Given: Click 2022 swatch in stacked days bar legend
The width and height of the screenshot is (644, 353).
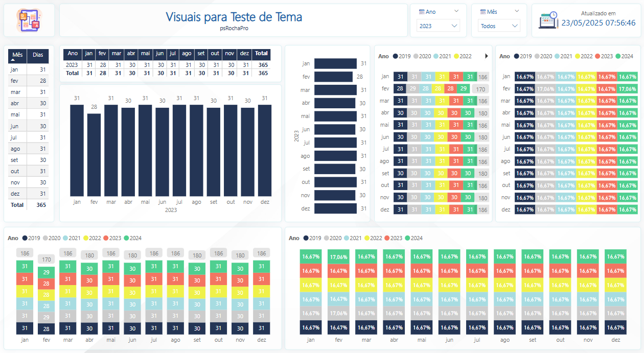Looking at the screenshot, I should pos(456,56).
